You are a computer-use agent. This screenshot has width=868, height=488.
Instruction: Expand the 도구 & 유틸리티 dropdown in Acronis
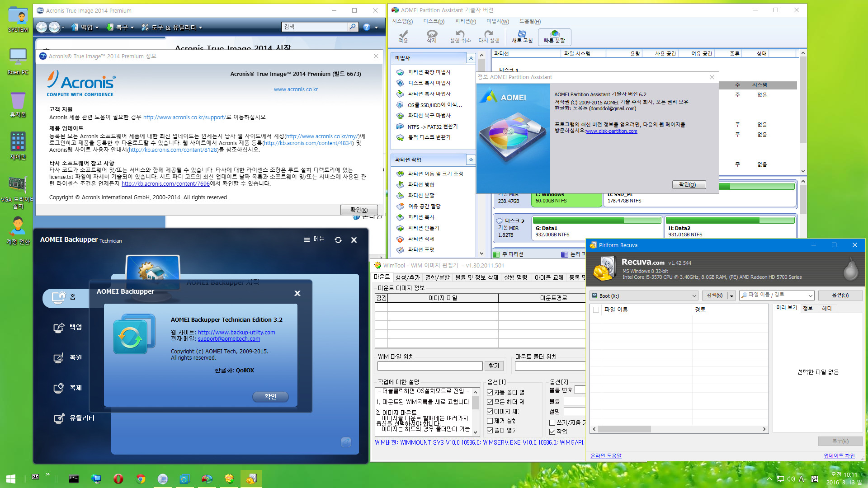point(200,28)
